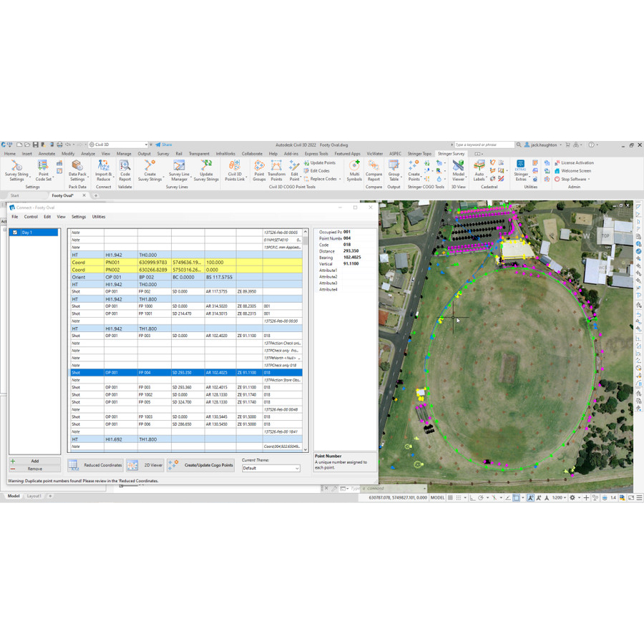Image resolution: width=644 pixels, height=644 pixels.
Task: Open the 1:200 annotation scale dropdown
Action: (559, 497)
